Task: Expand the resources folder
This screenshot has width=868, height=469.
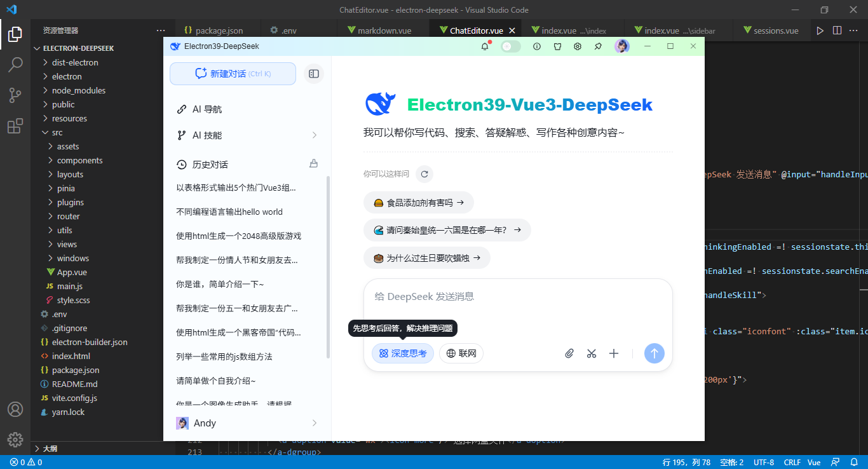Action: pos(69,118)
